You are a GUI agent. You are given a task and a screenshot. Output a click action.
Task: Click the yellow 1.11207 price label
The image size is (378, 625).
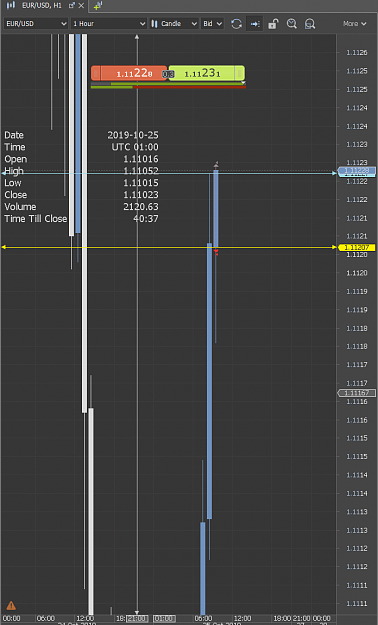coord(357,248)
